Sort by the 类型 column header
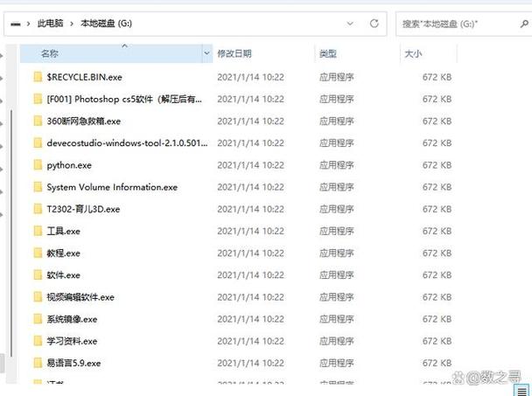The image size is (532, 396). click(x=328, y=53)
